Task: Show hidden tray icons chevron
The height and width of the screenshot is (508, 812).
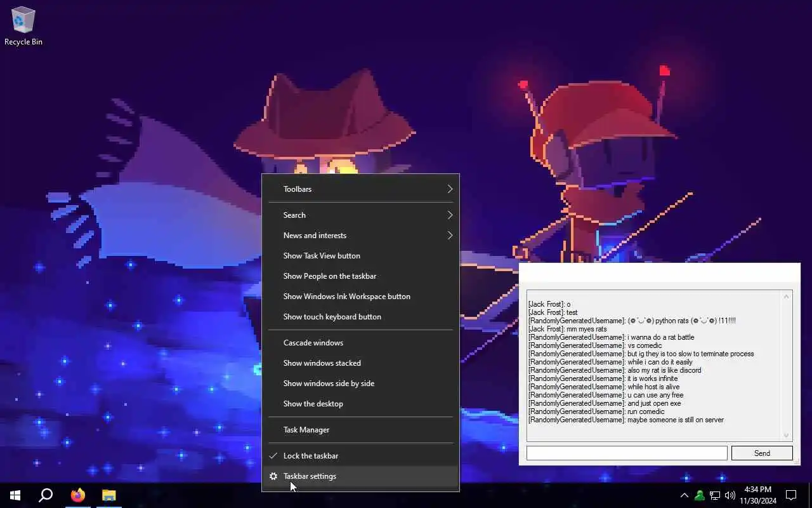Action: (x=684, y=495)
